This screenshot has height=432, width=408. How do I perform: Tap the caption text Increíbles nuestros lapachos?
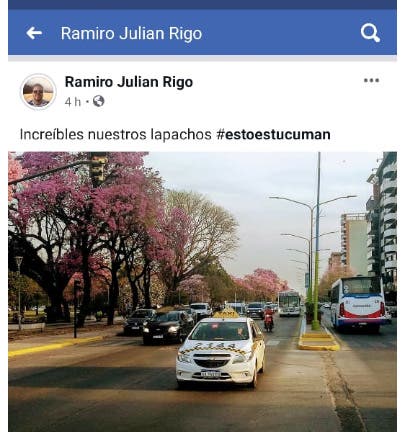(116, 135)
